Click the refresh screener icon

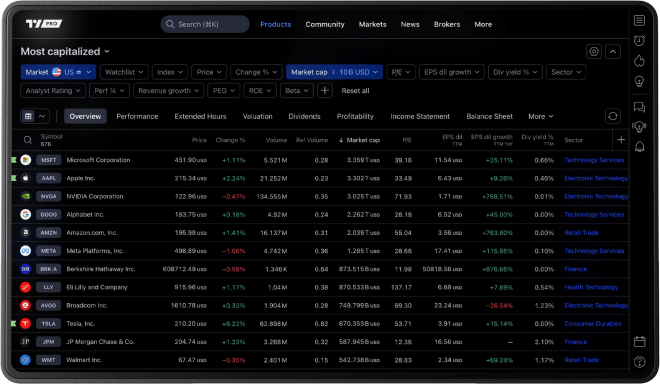pos(612,116)
